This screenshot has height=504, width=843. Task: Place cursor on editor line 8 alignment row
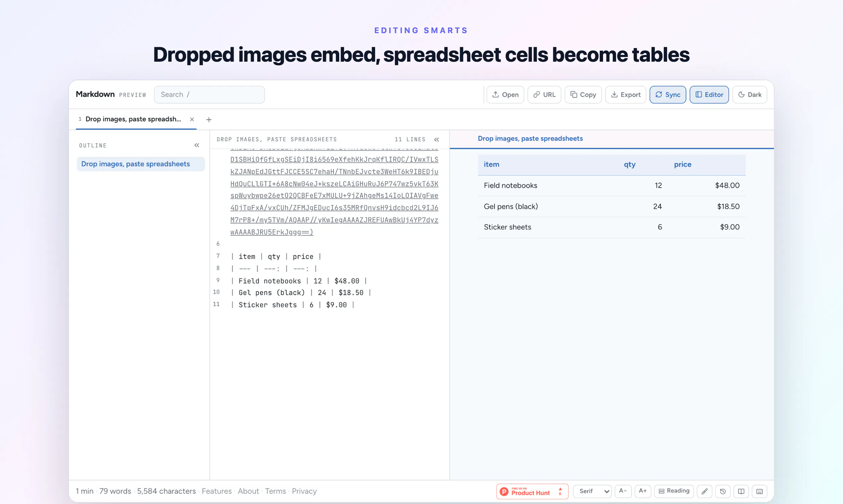273,269
